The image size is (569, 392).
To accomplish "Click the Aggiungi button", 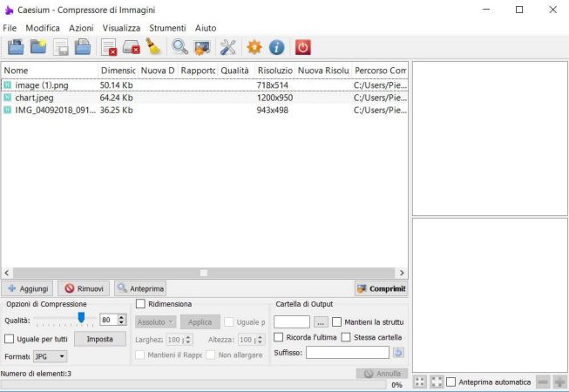I will click(x=28, y=288).
